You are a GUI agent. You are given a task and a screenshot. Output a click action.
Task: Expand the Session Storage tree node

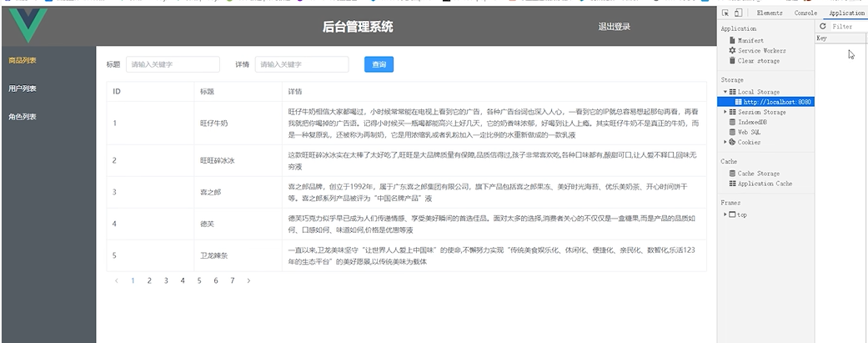tap(725, 112)
